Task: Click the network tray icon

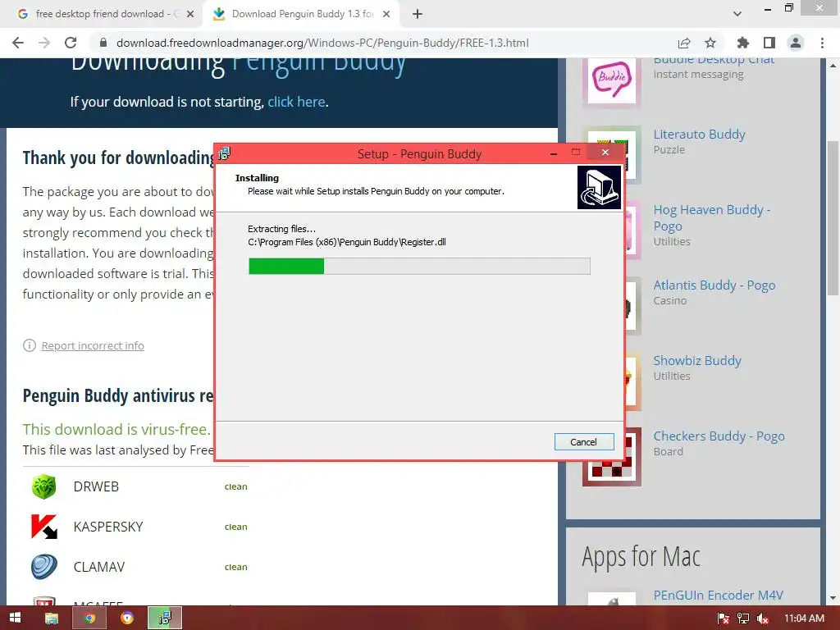Action: click(743, 619)
